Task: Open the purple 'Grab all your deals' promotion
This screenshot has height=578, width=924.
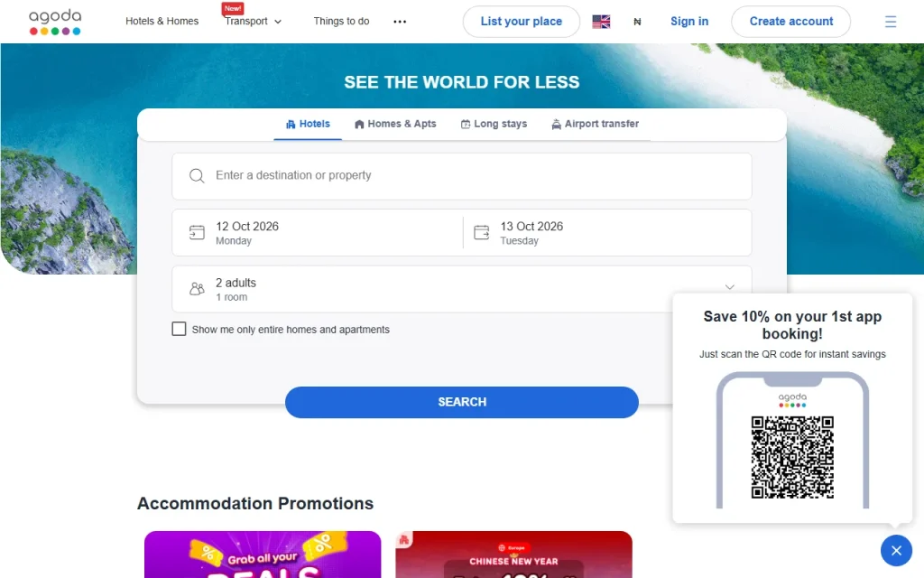Action: coord(263,555)
